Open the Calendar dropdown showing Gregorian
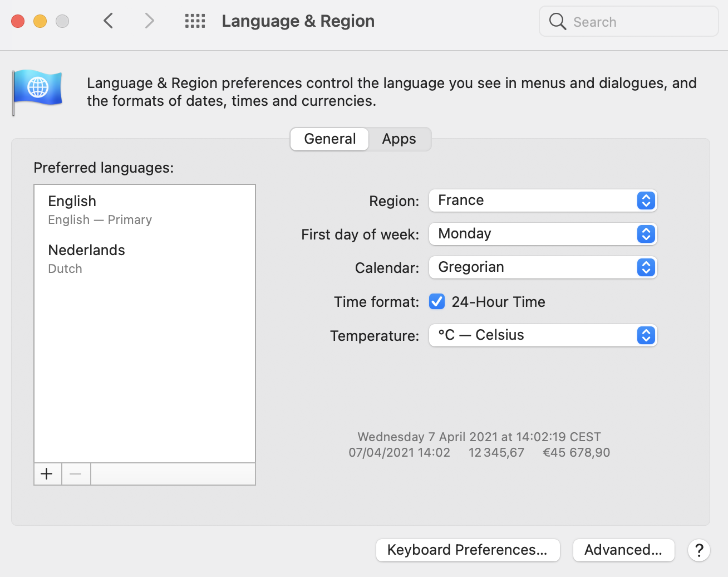Image resolution: width=728 pixels, height=577 pixels. pyautogui.click(x=543, y=267)
